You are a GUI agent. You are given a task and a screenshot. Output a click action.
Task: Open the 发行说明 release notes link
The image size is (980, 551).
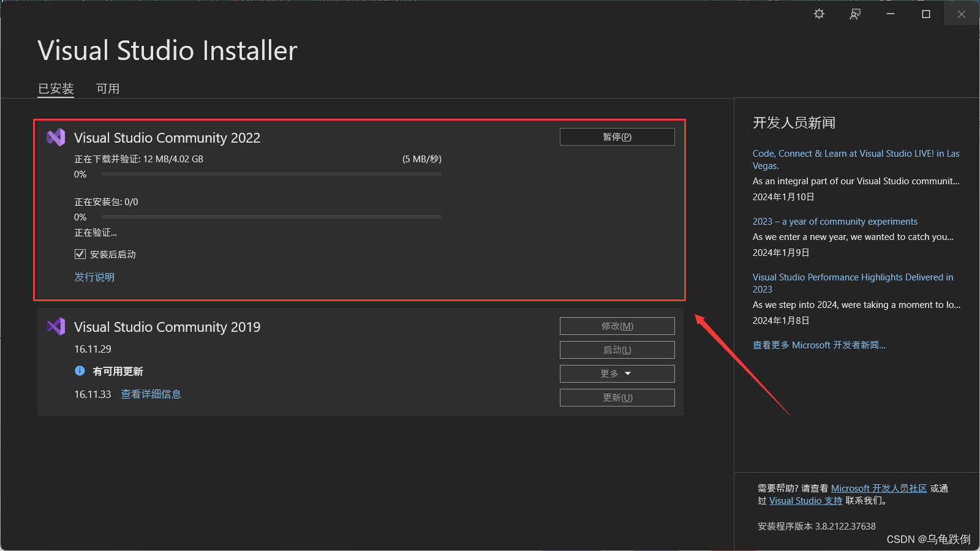click(94, 277)
